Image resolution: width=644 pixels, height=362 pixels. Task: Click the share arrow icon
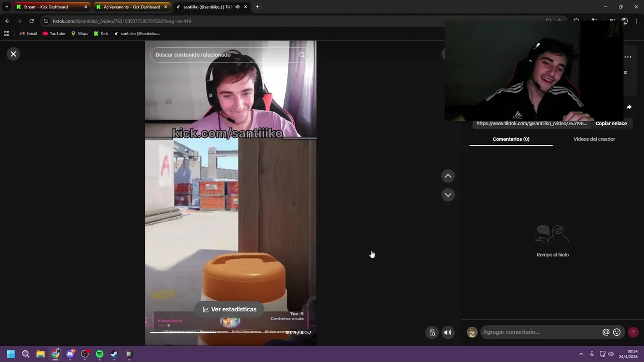coord(629,107)
